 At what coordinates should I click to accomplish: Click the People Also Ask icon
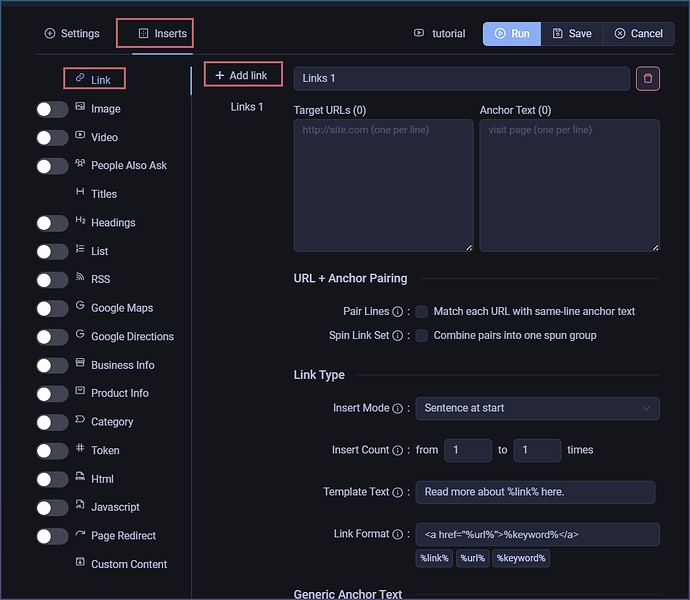click(x=80, y=163)
